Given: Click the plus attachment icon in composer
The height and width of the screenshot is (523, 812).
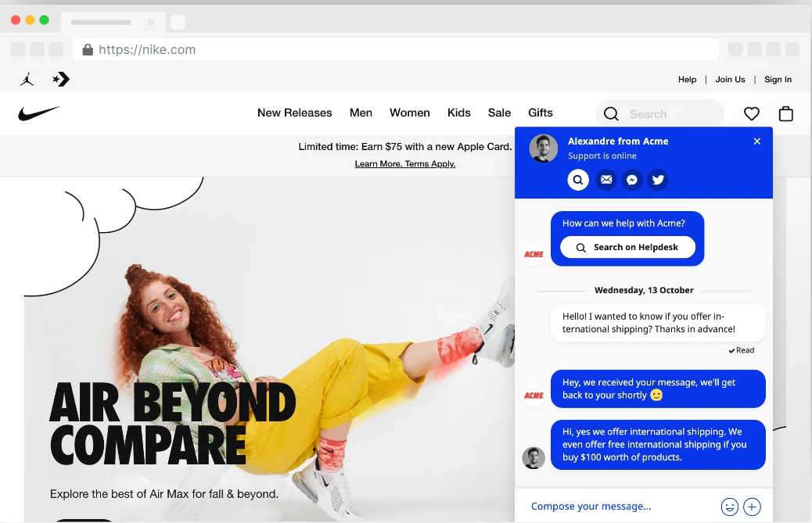Looking at the screenshot, I should pyautogui.click(x=752, y=507).
